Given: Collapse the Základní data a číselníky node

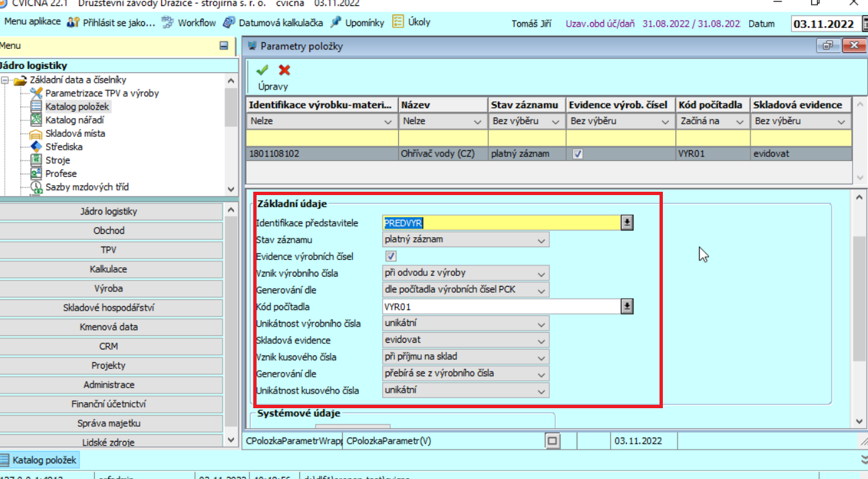Looking at the screenshot, I should click(6, 80).
